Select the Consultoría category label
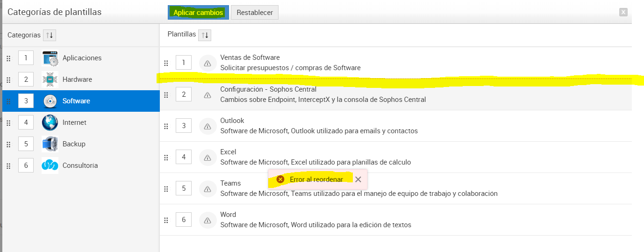Image resolution: width=644 pixels, height=252 pixels. pos(80,166)
